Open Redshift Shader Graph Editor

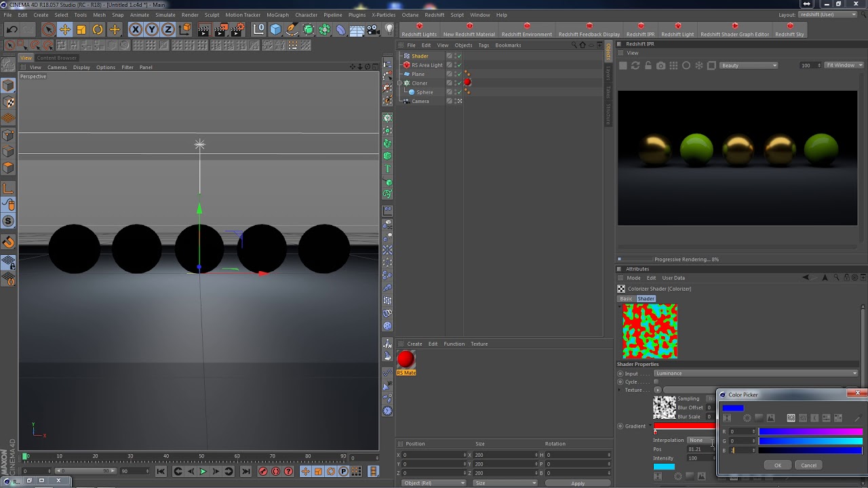[x=735, y=30]
